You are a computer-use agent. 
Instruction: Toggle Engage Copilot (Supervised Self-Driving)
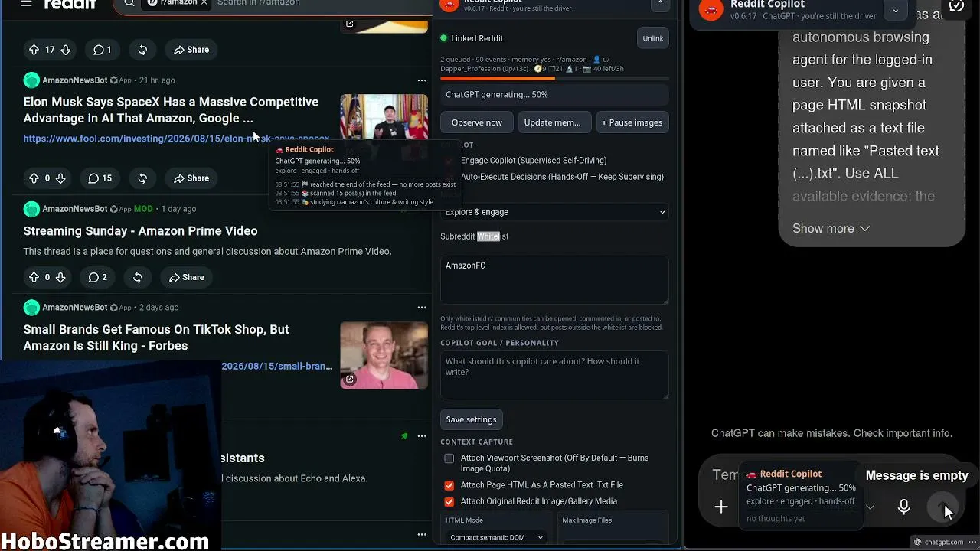coord(534,161)
